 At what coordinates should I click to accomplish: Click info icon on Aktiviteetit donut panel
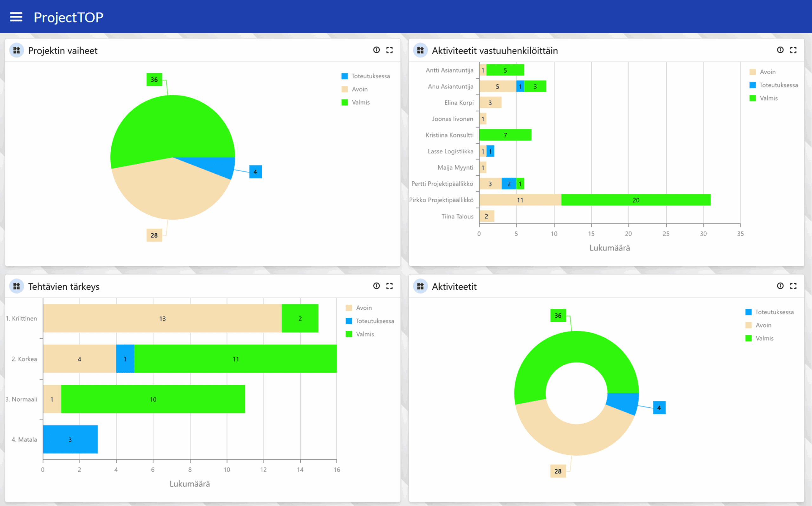click(x=780, y=286)
